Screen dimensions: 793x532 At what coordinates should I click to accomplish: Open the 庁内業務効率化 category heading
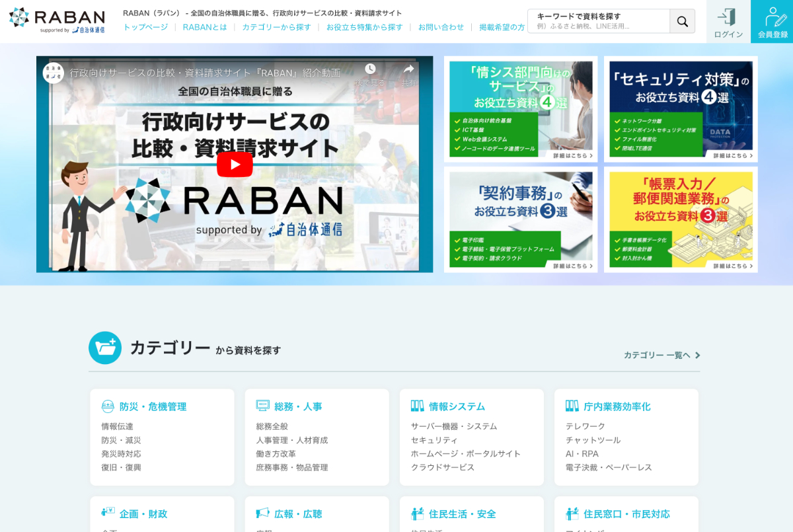coord(617,406)
